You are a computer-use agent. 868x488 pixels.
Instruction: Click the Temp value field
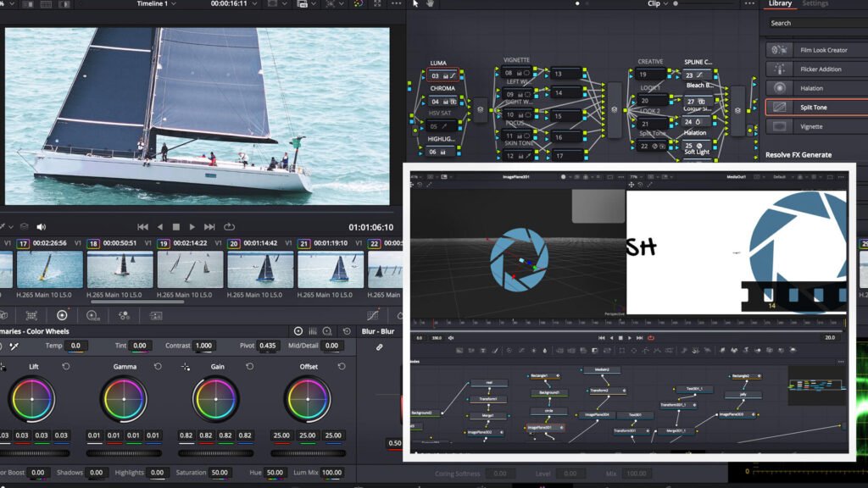[75, 346]
